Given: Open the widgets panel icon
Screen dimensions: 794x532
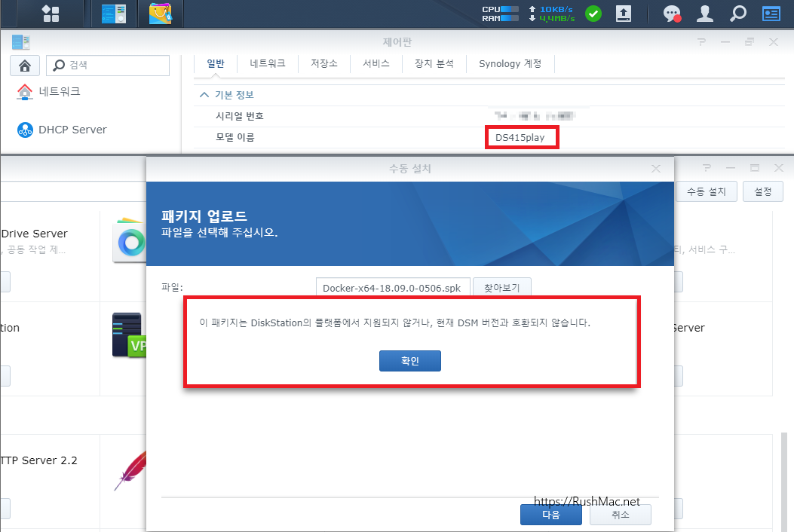Looking at the screenshot, I should [771, 14].
